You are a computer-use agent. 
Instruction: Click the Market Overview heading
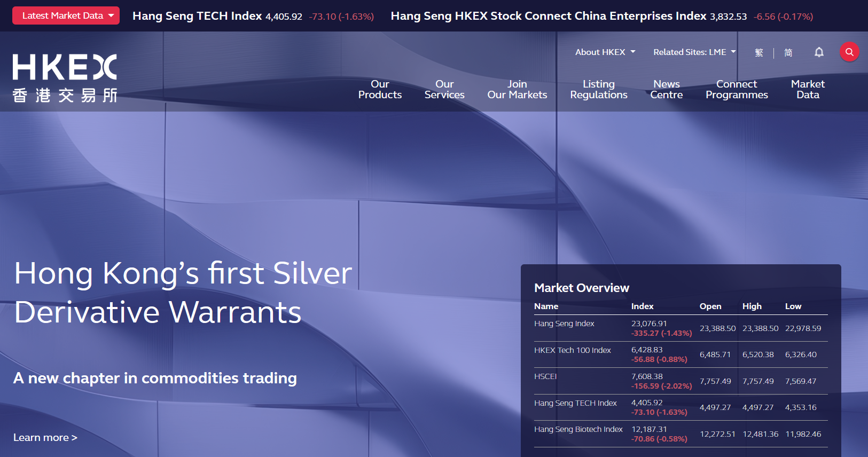(582, 288)
